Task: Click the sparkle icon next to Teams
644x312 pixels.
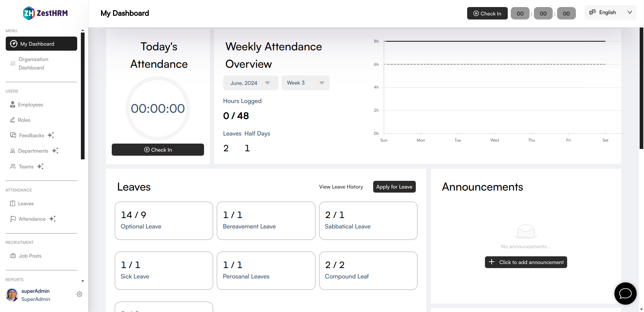Action: click(41, 166)
